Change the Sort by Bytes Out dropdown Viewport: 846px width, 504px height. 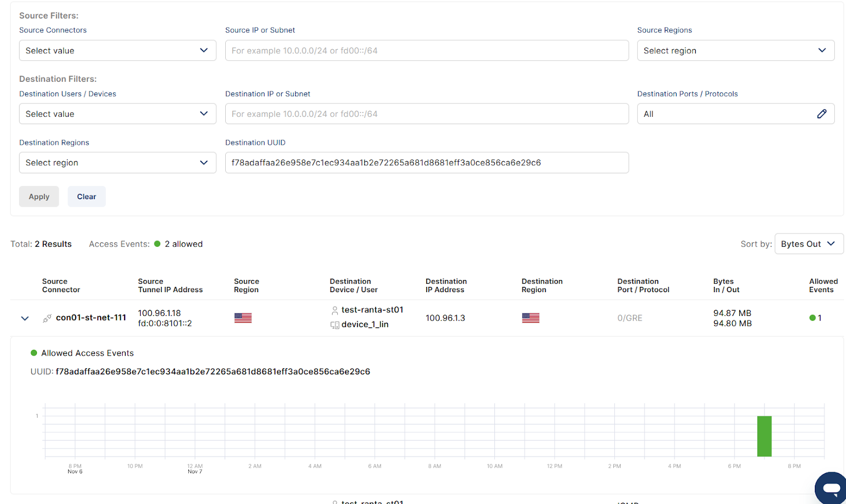click(808, 244)
